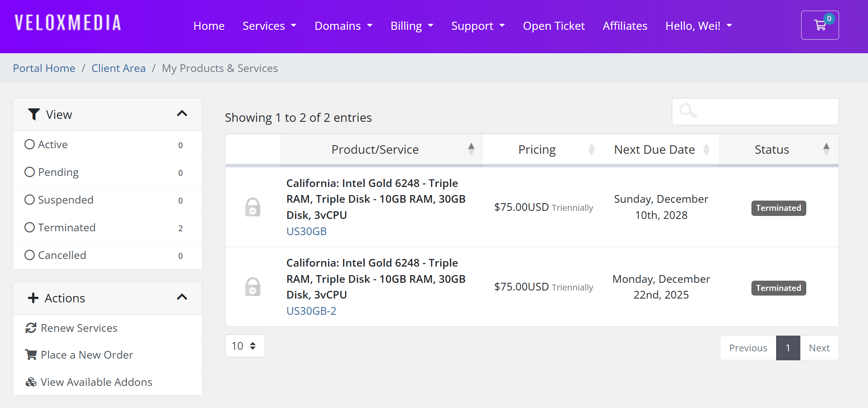Click the Renew Services refresh icon

[31, 328]
